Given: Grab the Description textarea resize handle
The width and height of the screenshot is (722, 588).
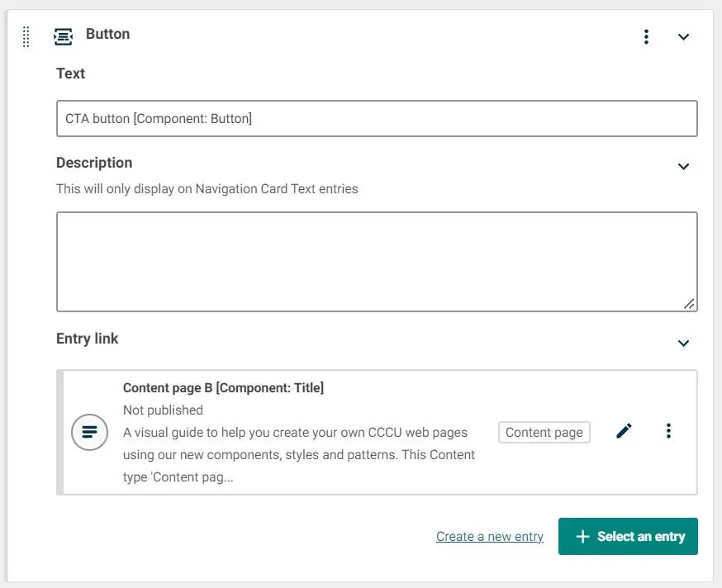Looking at the screenshot, I should click(689, 304).
